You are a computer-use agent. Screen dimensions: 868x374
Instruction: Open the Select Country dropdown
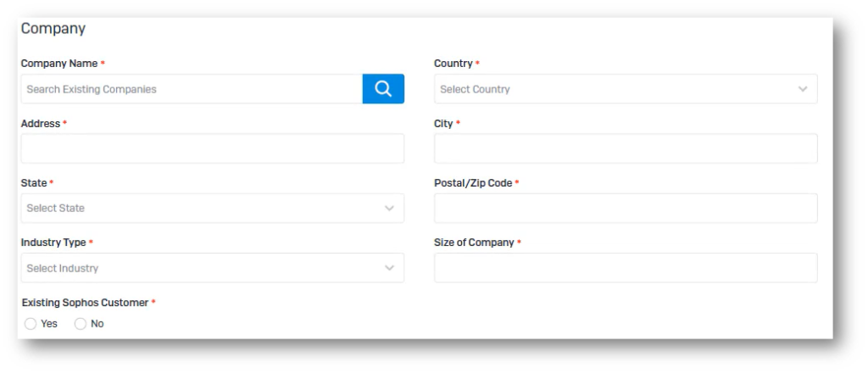pos(626,89)
